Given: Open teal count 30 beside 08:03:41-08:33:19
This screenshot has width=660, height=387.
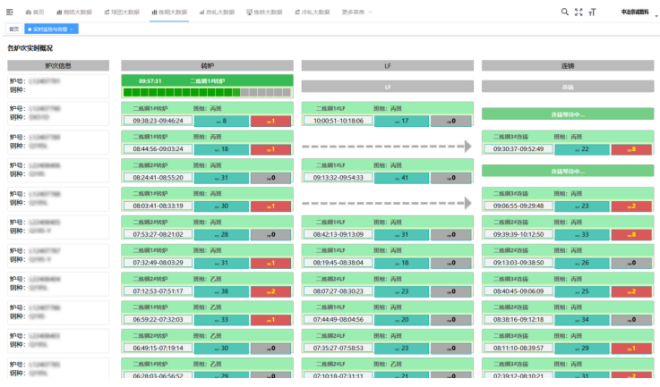Looking at the screenshot, I should (221, 206).
